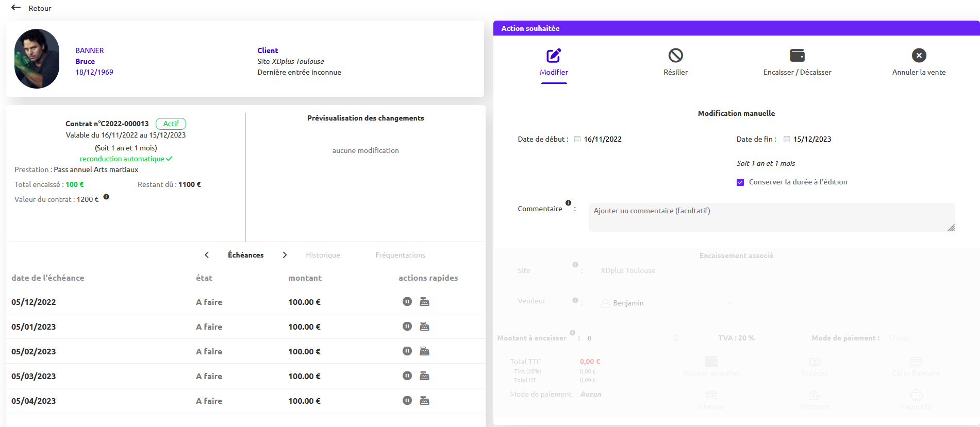Select Cagnotte payment option
The image size is (980, 427).
916,400
